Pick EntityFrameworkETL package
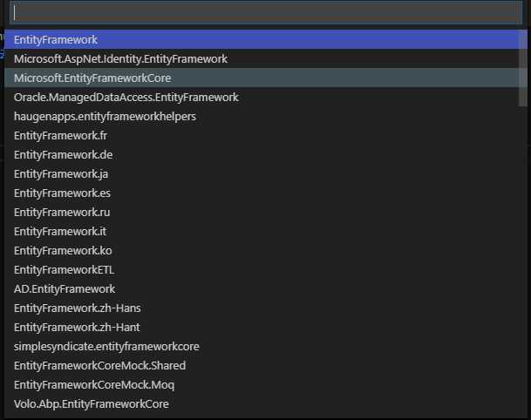 point(266,270)
